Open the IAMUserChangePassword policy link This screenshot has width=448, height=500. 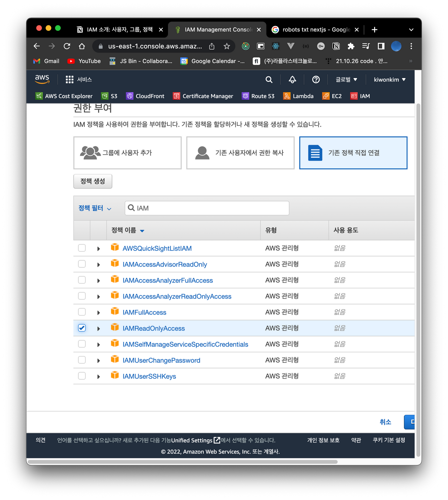coord(161,360)
